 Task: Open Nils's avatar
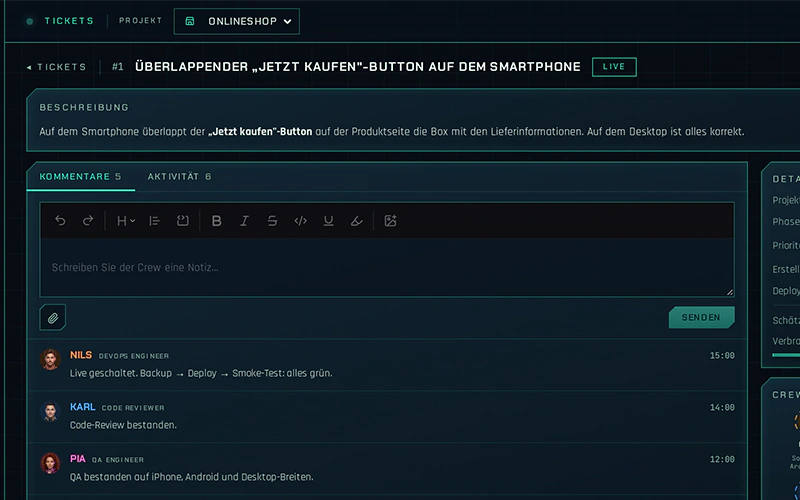click(50, 359)
